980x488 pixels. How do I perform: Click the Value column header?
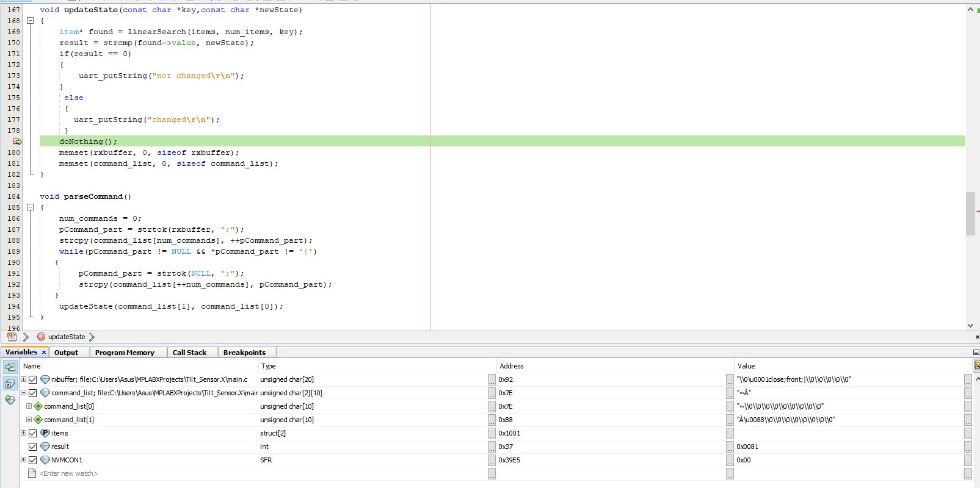click(x=854, y=366)
